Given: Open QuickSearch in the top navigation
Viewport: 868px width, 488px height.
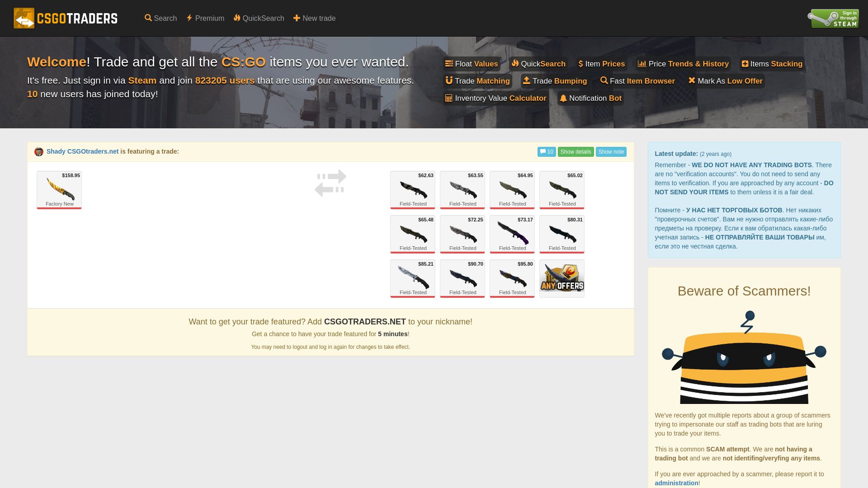Looking at the screenshot, I should tap(259, 18).
